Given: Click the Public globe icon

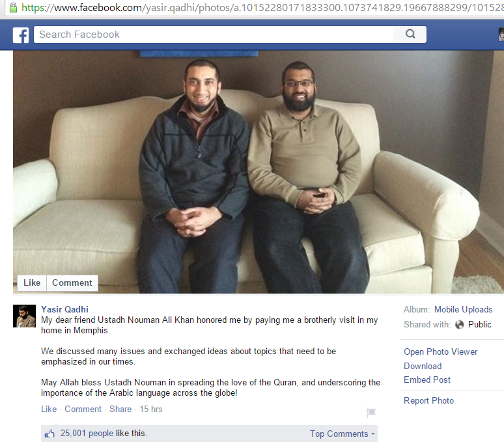Looking at the screenshot, I should click(x=460, y=325).
